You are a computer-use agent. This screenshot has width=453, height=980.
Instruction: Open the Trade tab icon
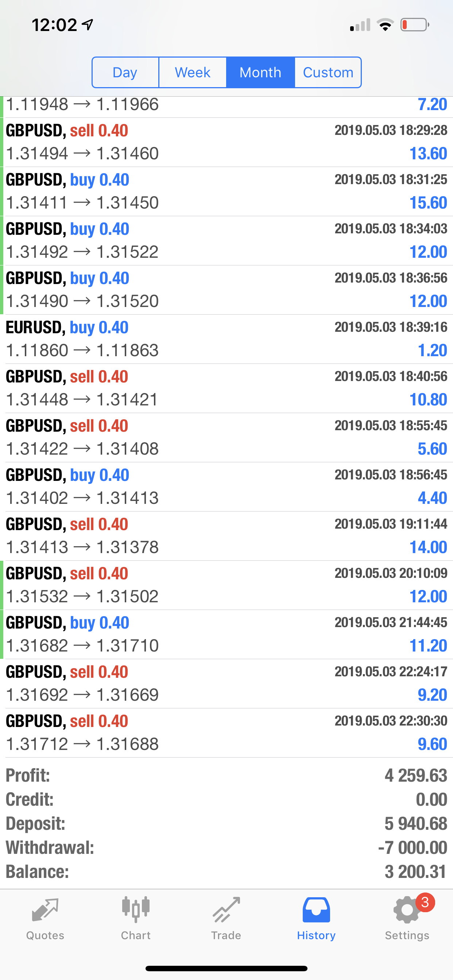[x=226, y=910]
